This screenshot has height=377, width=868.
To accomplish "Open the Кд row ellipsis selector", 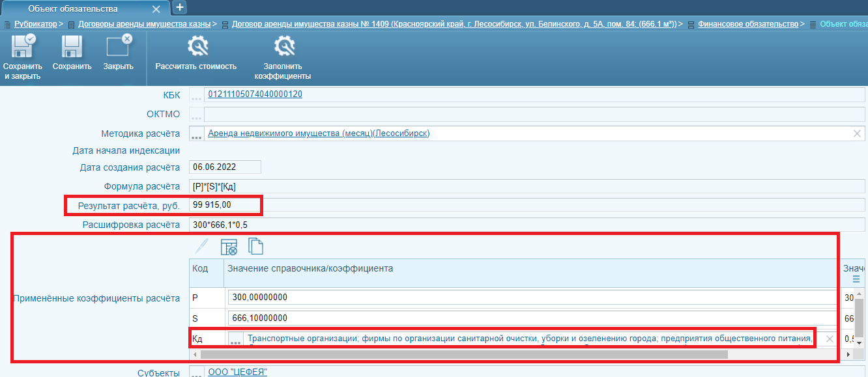I will coord(236,339).
